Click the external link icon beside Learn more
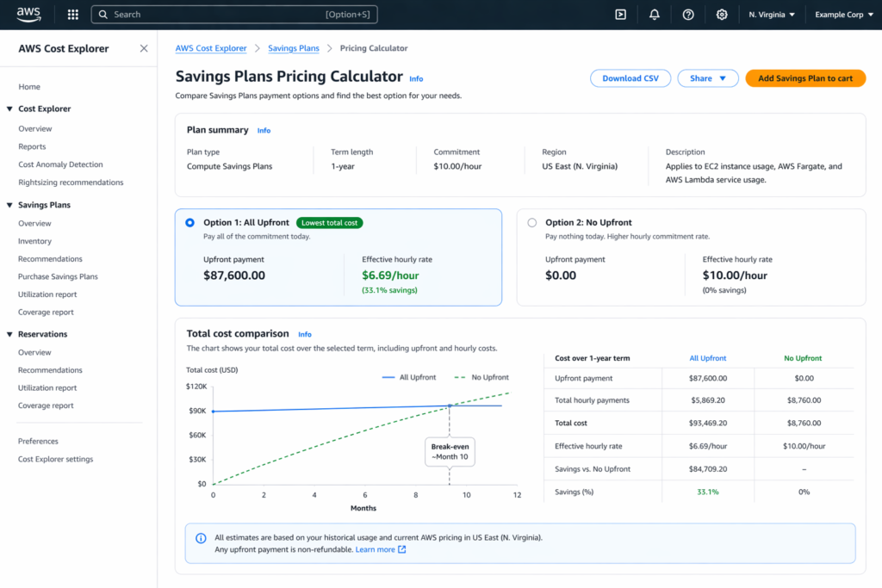Viewport: 882px width, 588px height. 402,548
